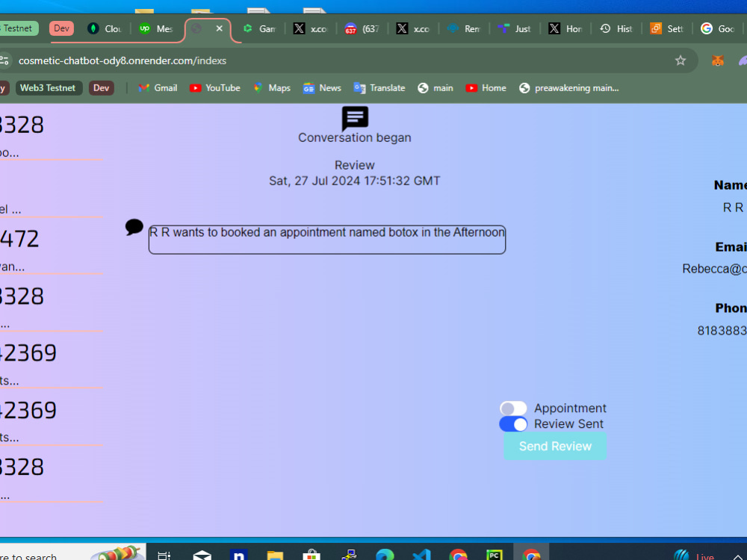
Task: Select the botox appointment message box
Action: click(327, 240)
